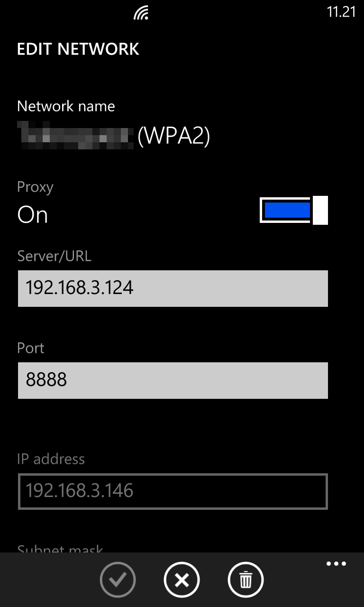Select the Proxy label text

pyautogui.click(x=35, y=187)
